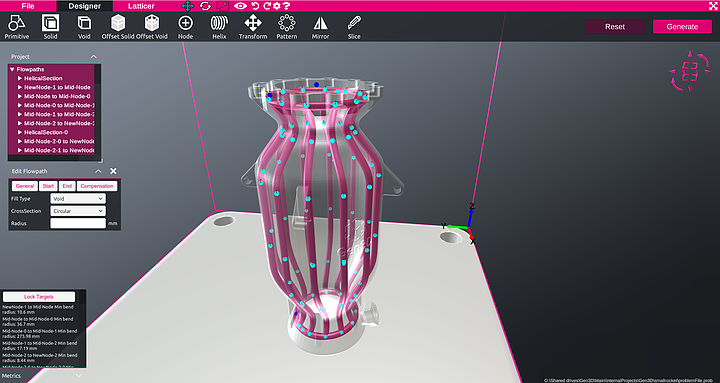
Task: Click 'Mid-Node to Mid-Node-0 Min bend radius' metric
Action: pyautogui.click(x=38, y=321)
